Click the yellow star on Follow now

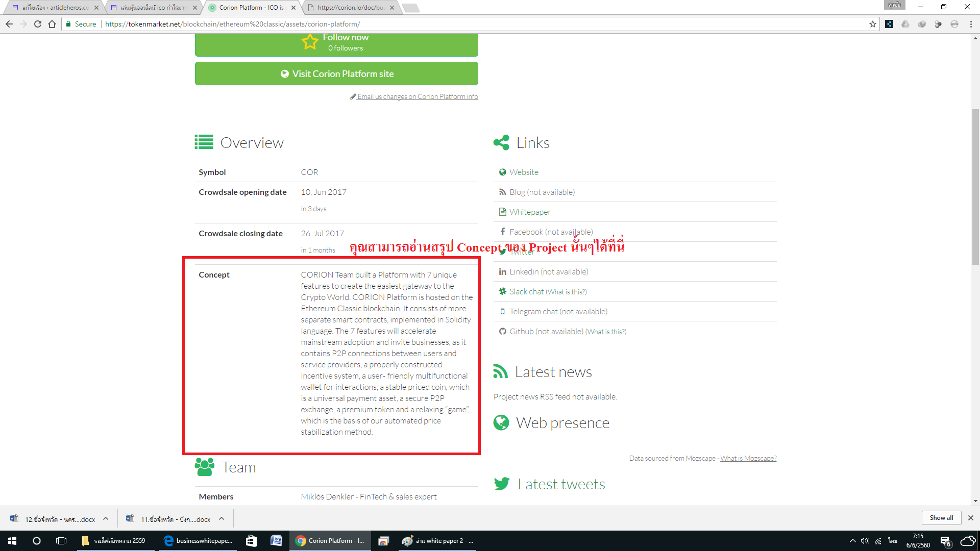pos(310,42)
